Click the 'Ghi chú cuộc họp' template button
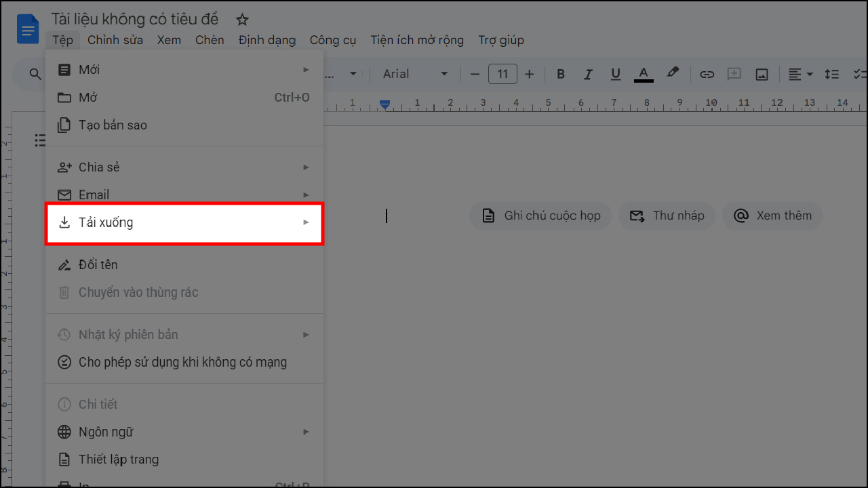Viewport: 868px width, 488px height. [x=540, y=216]
